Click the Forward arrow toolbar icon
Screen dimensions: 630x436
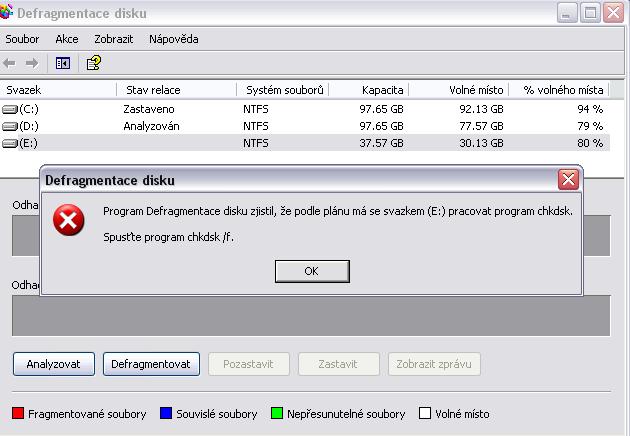pyautogui.click(x=32, y=63)
